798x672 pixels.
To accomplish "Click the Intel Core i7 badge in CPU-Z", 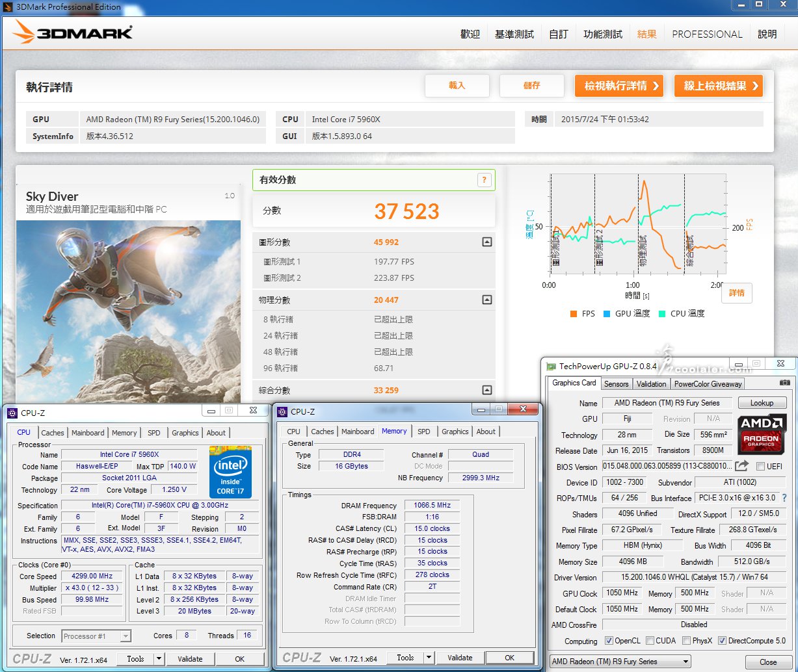I will (230, 472).
